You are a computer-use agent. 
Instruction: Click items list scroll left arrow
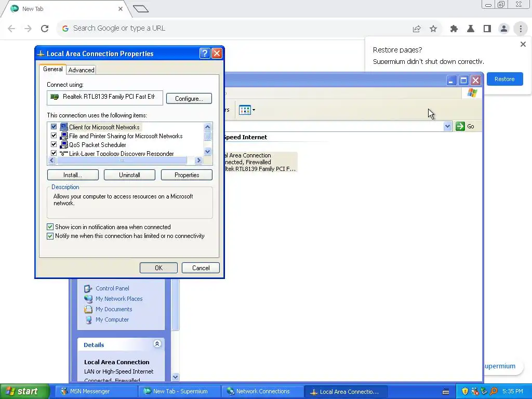tap(52, 160)
